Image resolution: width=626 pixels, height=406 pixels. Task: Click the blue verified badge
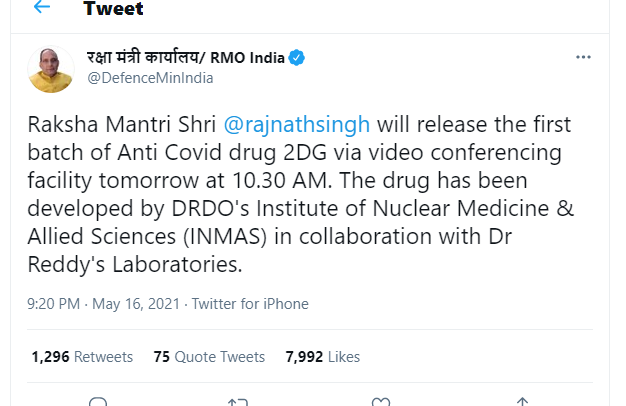[x=297, y=59]
